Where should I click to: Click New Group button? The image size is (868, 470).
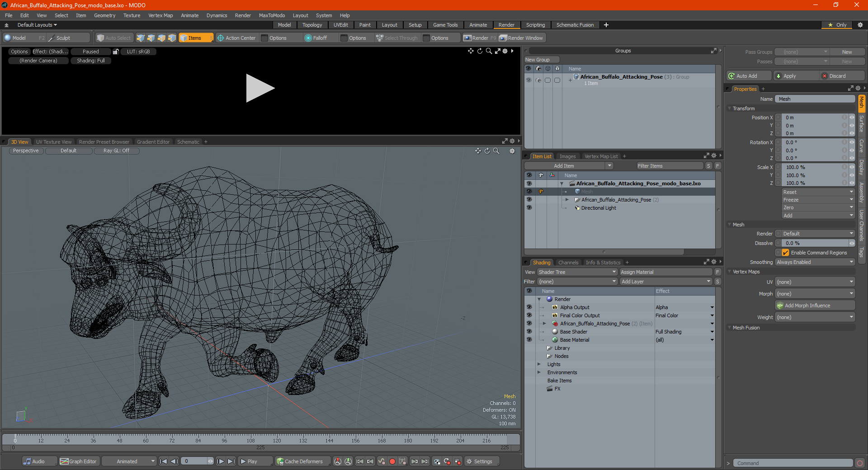click(542, 60)
